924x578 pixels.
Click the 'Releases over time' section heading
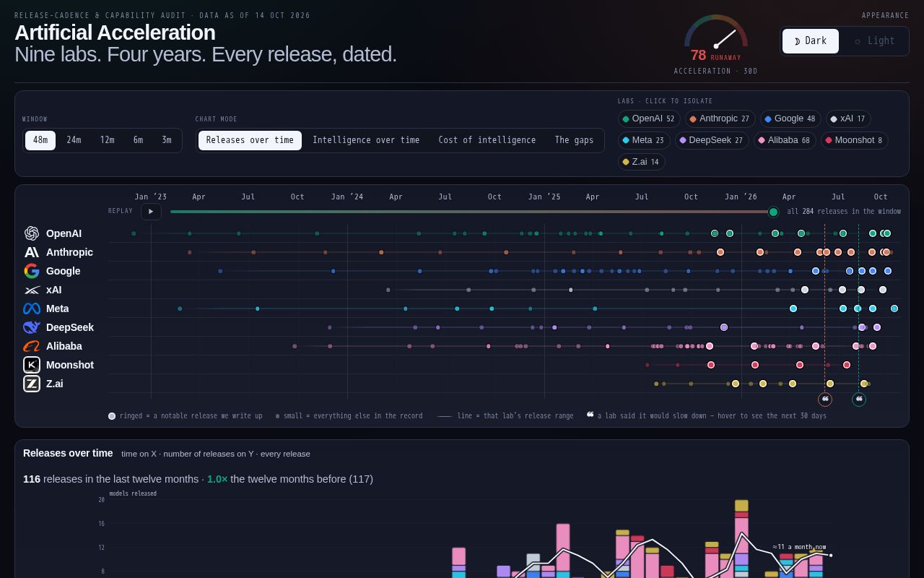click(68, 453)
